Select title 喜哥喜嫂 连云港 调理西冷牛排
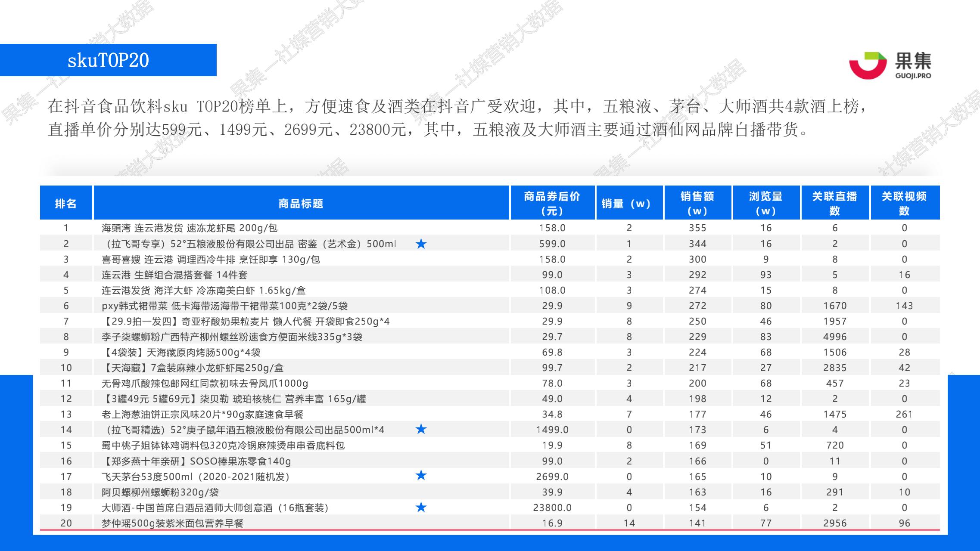The width and height of the screenshot is (980, 551). point(211,260)
